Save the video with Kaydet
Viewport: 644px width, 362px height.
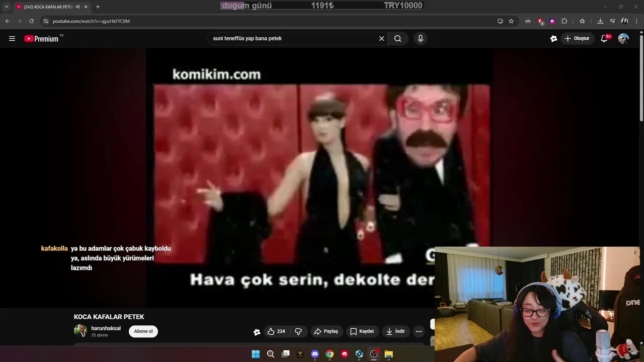click(362, 331)
